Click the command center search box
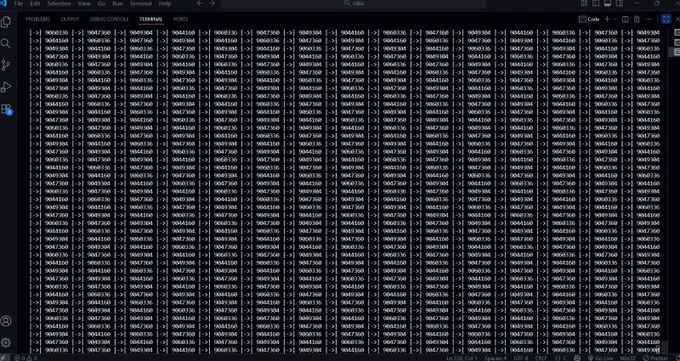This screenshot has width=680, height=361. (x=353, y=3)
